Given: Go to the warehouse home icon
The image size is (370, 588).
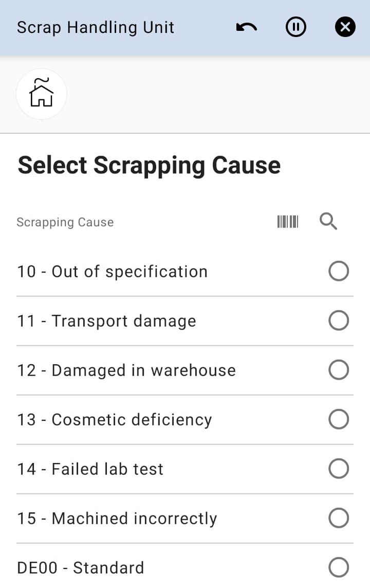Looking at the screenshot, I should click(42, 94).
